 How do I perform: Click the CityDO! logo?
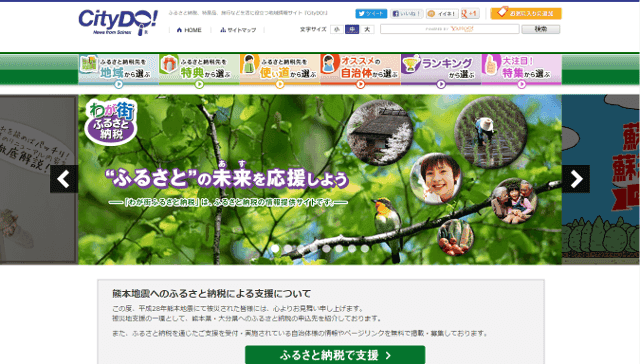(118, 22)
